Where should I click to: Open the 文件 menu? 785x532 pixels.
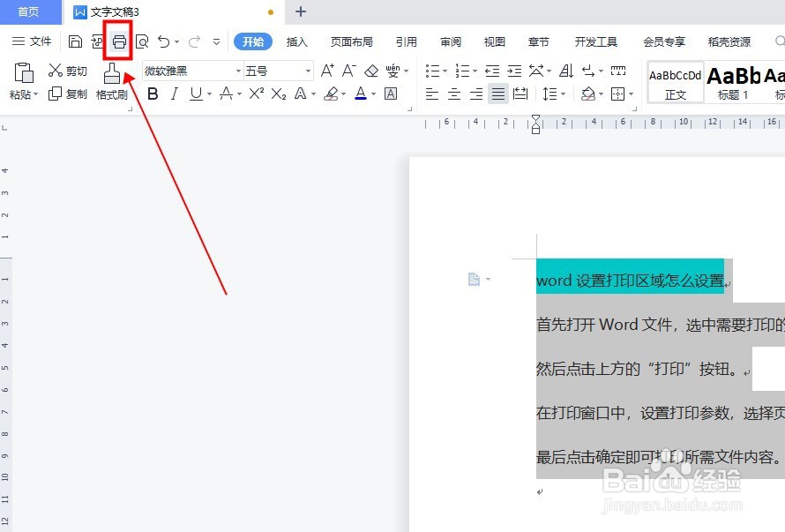pos(32,41)
